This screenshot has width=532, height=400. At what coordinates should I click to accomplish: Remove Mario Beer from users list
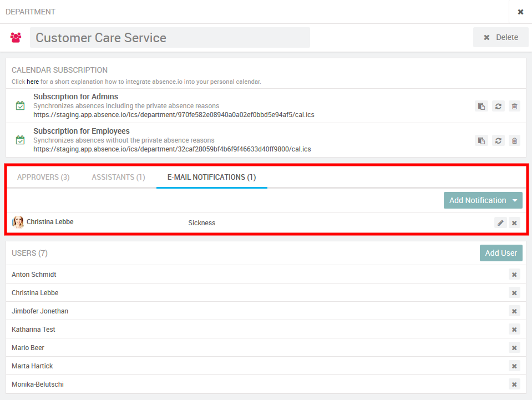514,347
